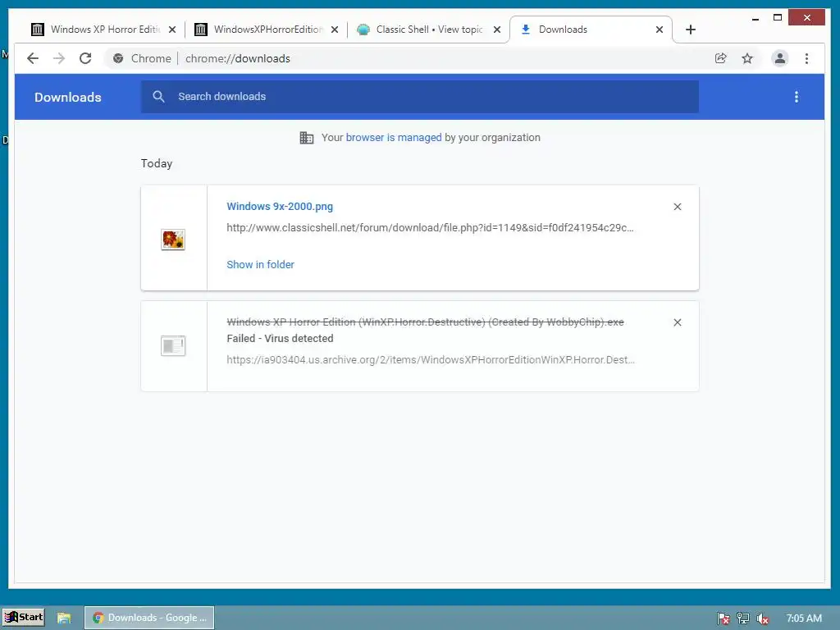This screenshot has width=840, height=630.
Task: Click the search magnifier icon in Downloads
Action: click(158, 97)
